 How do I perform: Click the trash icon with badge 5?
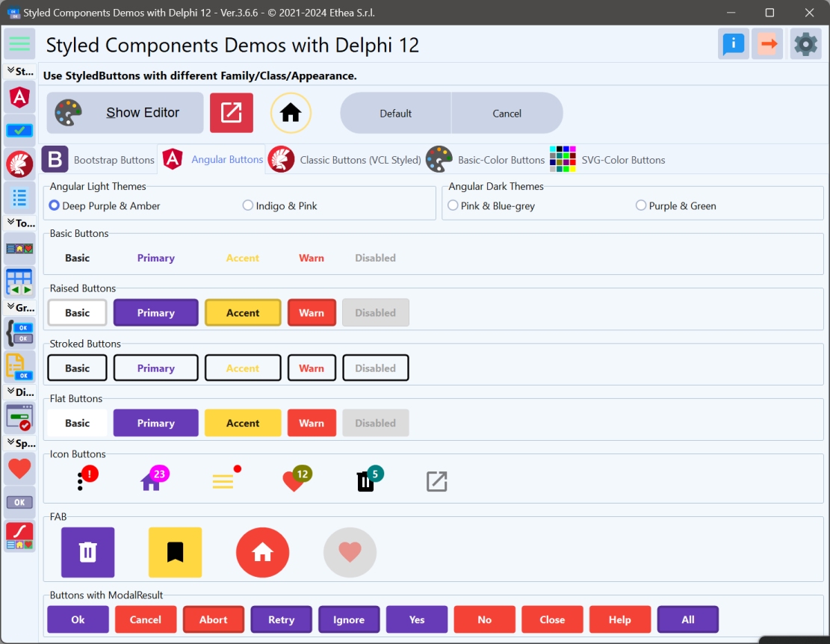[366, 480]
